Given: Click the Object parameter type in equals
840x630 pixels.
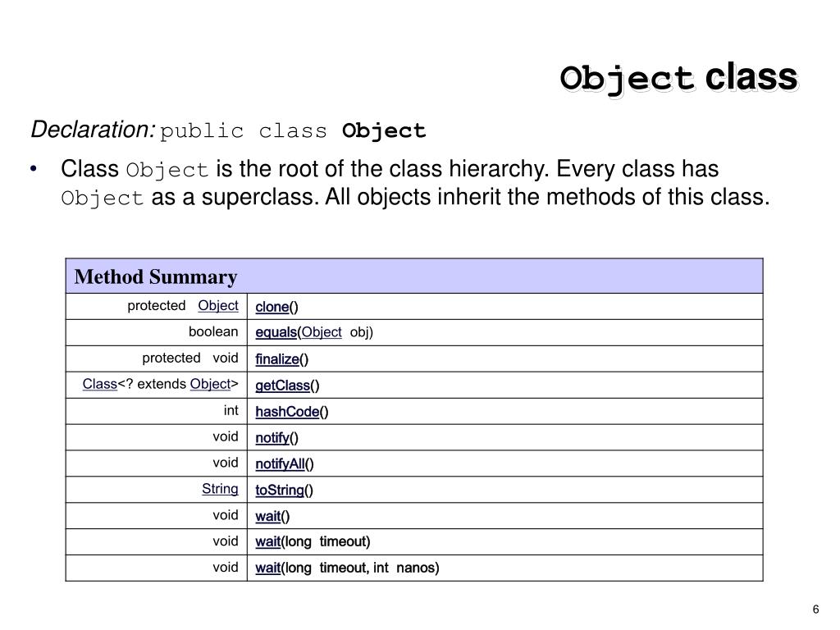Looking at the screenshot, I should click(322, 332).
